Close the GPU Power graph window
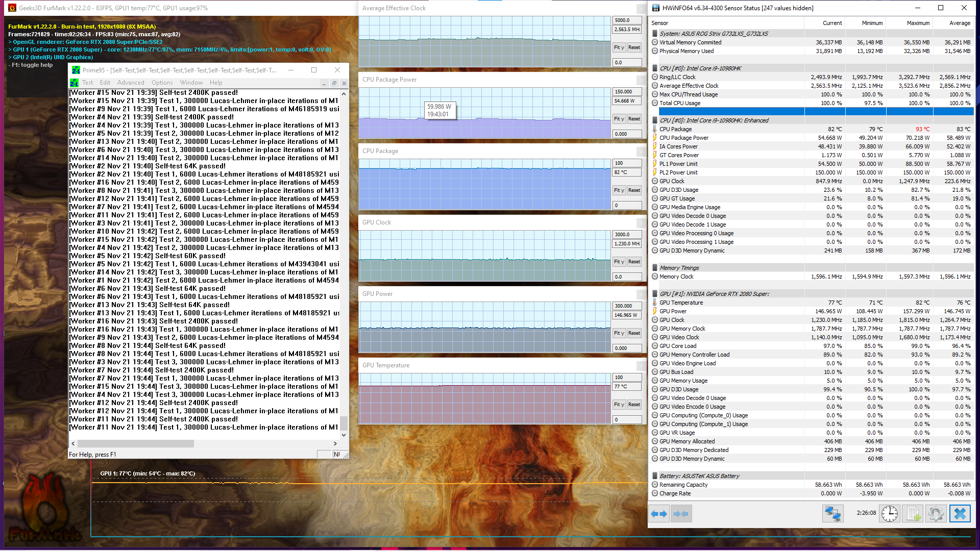980x551 pixels. tap(642, 294)
